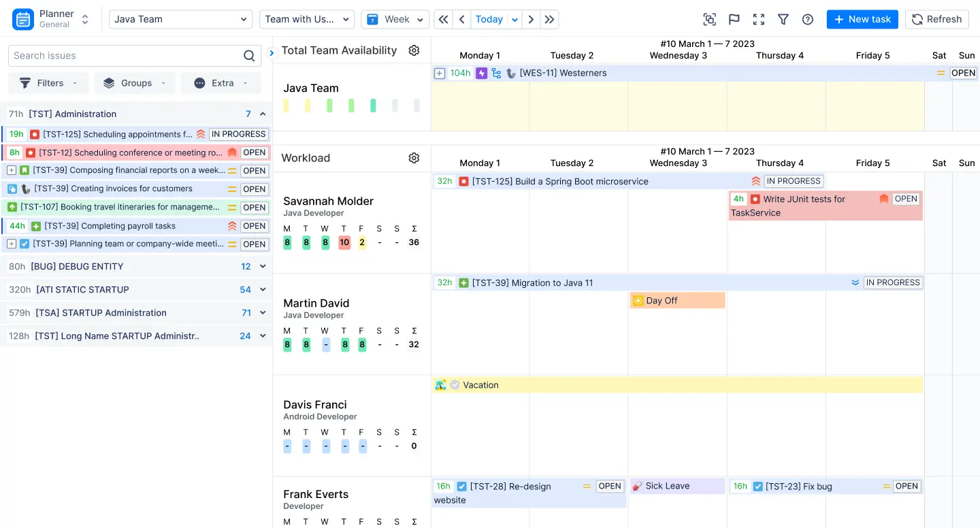This screenshot has width=980, height=528.
Task: Click Martin David's blue Wednesday dash badge
Action: click(x=326, y=345)
